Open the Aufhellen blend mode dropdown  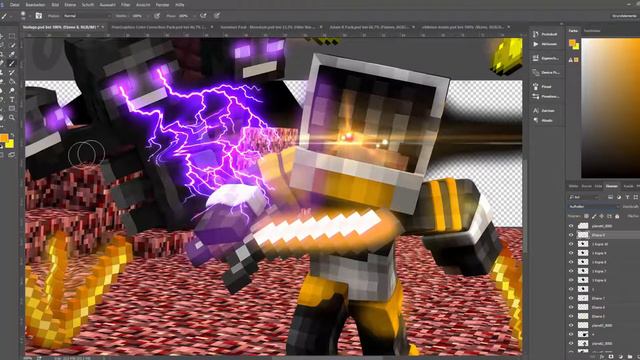tap(593, 207)
